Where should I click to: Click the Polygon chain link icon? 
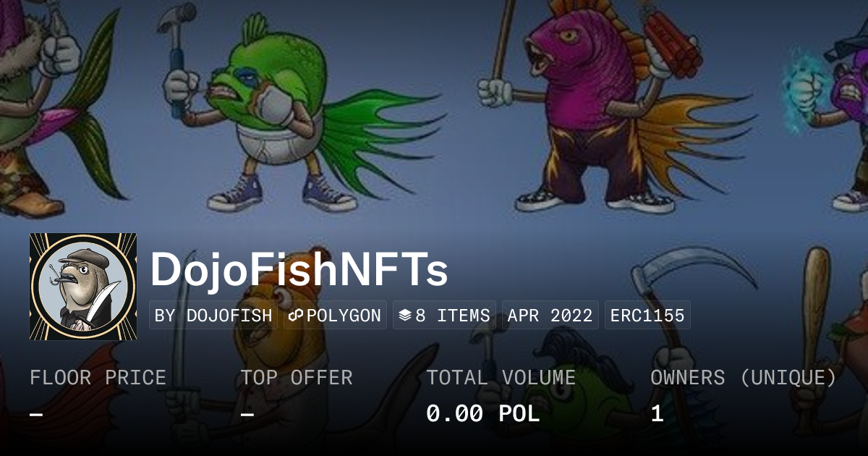click(296, 316)
